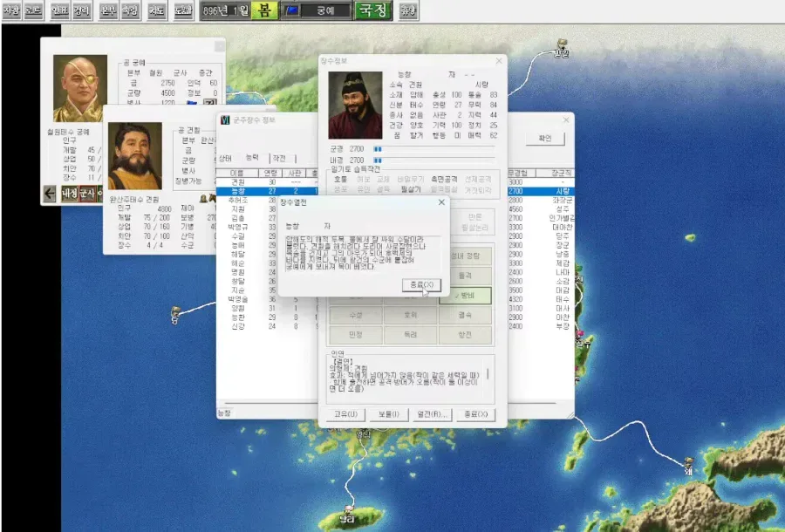Screen dimensions: 785x532
Task: Click the 보물(I) button
Action: [389, 414]
